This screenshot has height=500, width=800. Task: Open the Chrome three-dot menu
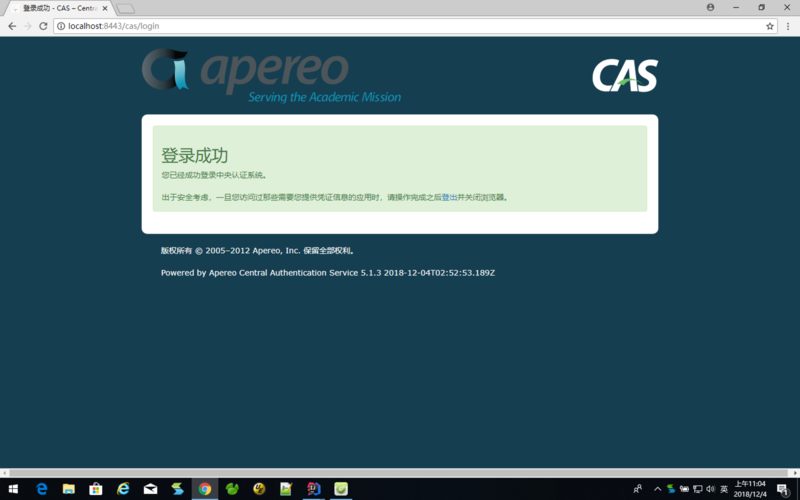point(789,26)
